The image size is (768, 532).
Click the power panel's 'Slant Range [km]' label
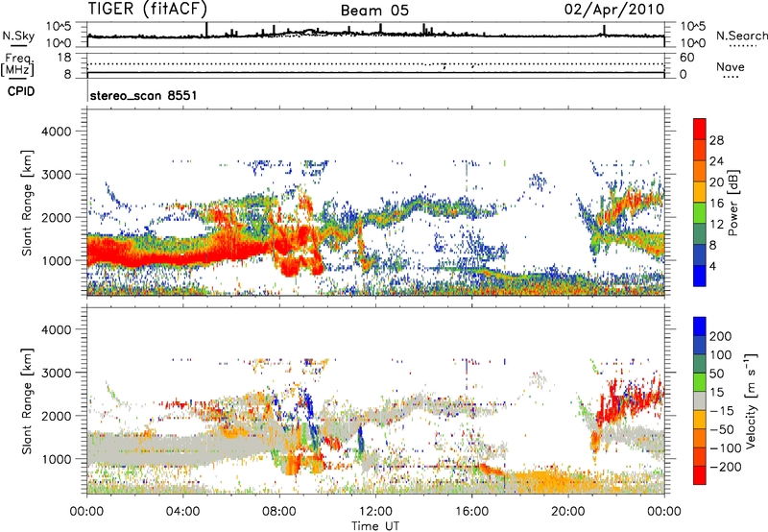(x=27, y=203)
